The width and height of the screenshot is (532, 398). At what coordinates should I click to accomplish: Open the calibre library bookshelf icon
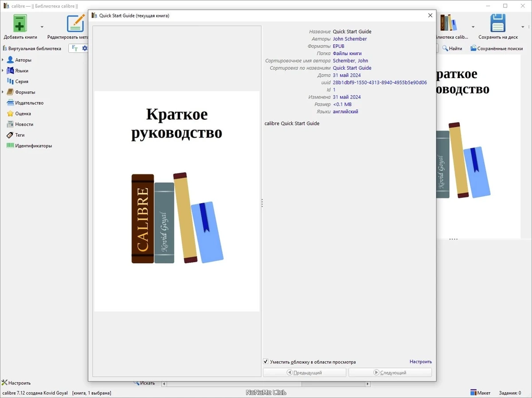point(448,23)
